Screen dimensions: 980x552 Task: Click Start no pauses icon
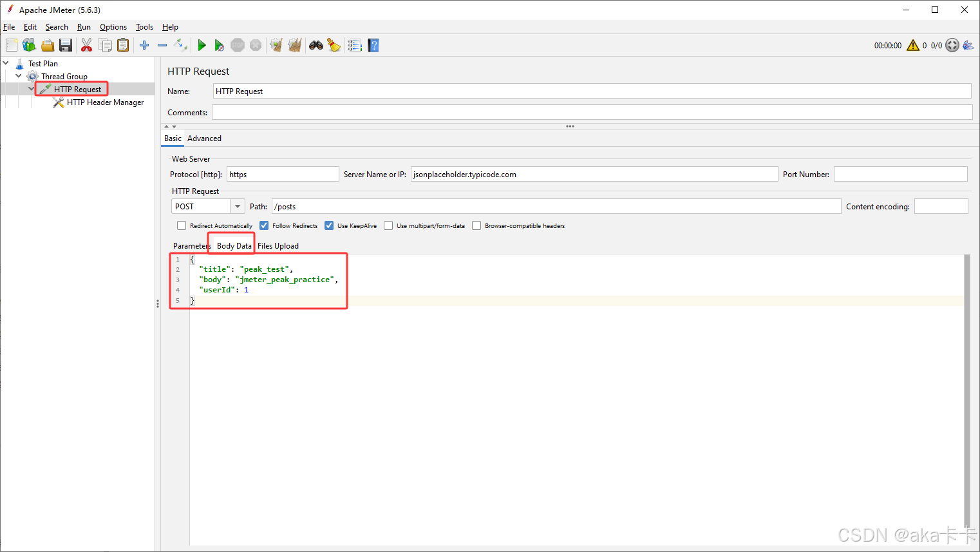[x=220, y=45]
